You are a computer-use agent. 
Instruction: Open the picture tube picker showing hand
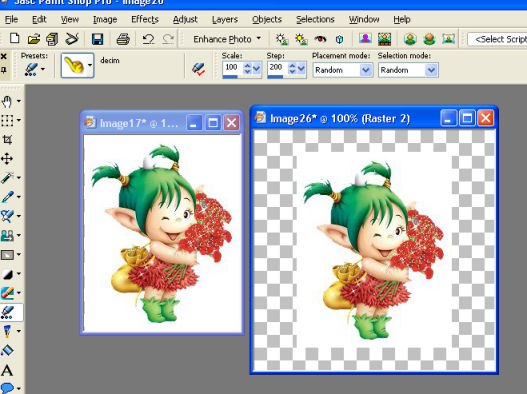[77, 65]
